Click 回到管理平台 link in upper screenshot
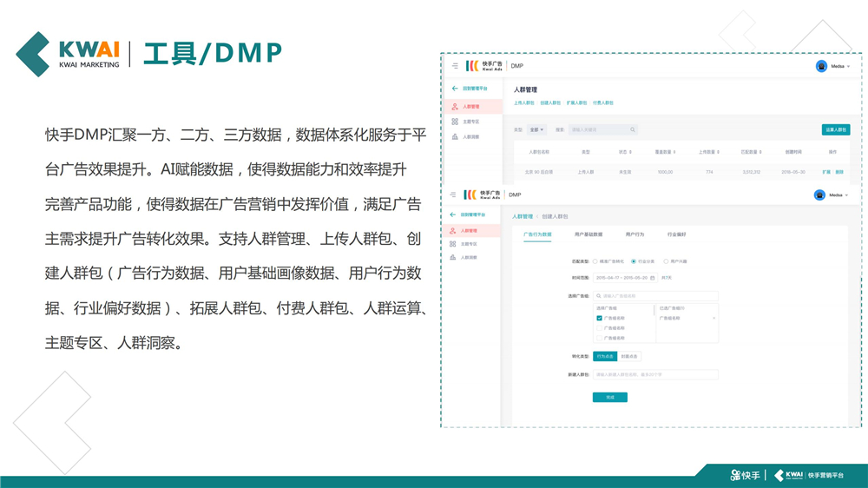Viewport: 868px width, 488px height. point(475,89)
